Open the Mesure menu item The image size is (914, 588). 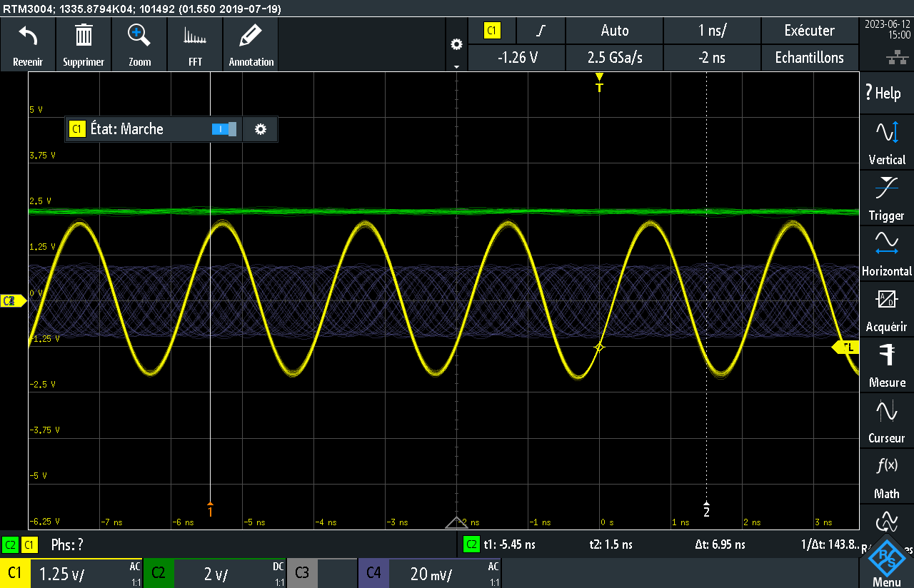[x=887, y=365]
